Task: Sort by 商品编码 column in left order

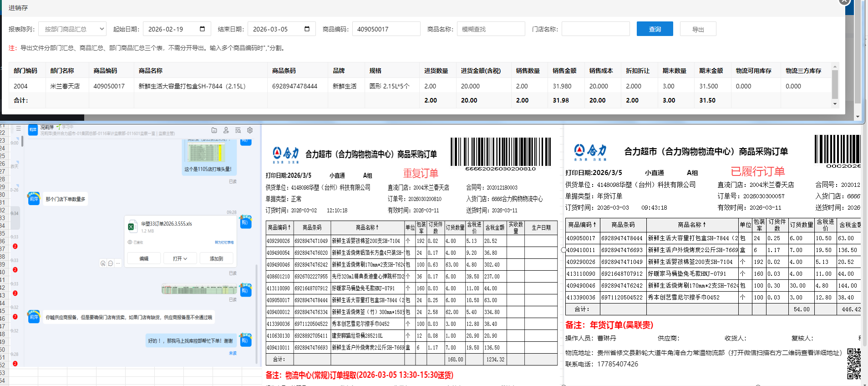Action: point(279,227)
